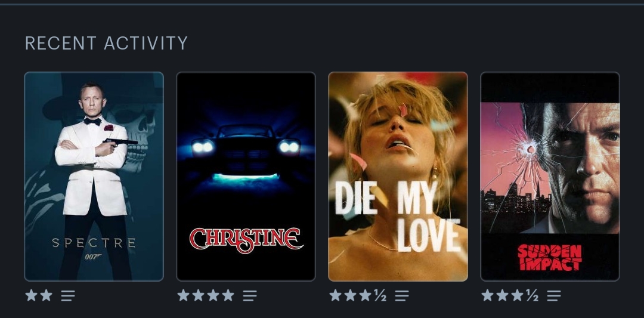644x318 pixels.
Task: Open the review icon beneath Spectre
Action: (68, 295)
